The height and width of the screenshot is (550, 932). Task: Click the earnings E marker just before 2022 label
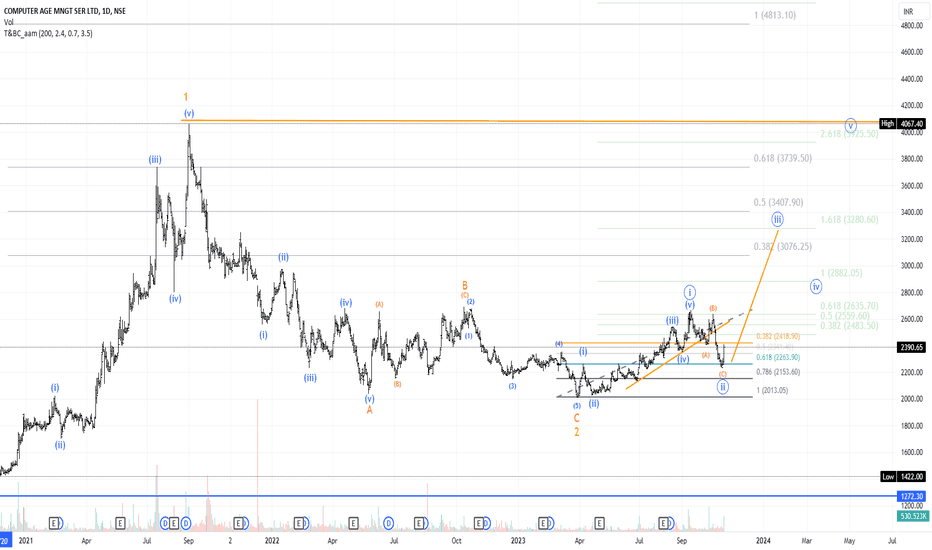[x=239, y=523]
